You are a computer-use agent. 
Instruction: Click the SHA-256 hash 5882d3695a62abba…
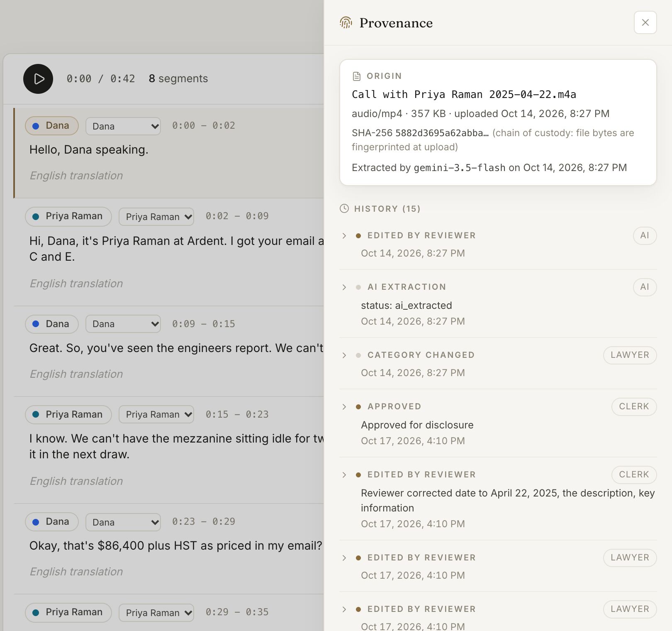442,133
